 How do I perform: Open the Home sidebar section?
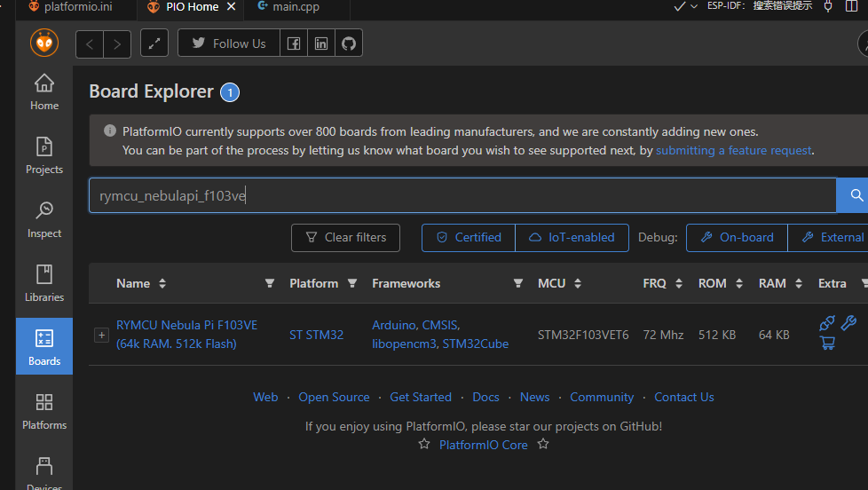pyautogui.click(x=43, y=92)
